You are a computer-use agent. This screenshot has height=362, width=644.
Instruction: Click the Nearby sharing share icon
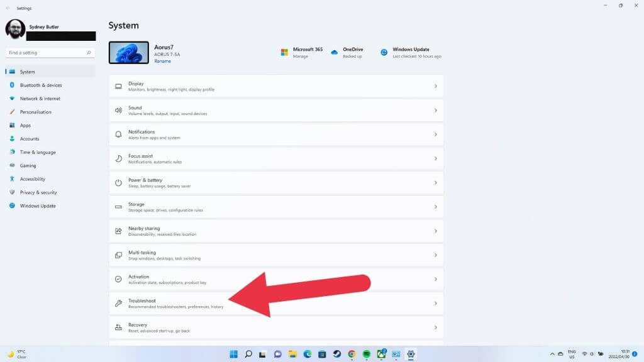118,231
